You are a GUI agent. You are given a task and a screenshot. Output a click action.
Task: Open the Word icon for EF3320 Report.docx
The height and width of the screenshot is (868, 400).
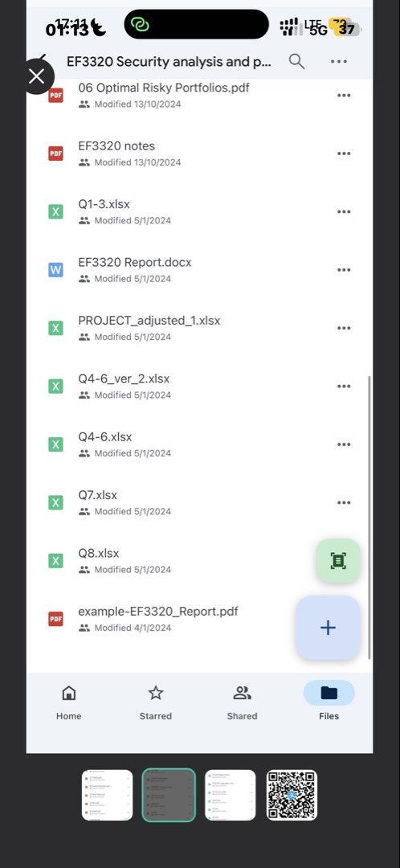[56, 269]
